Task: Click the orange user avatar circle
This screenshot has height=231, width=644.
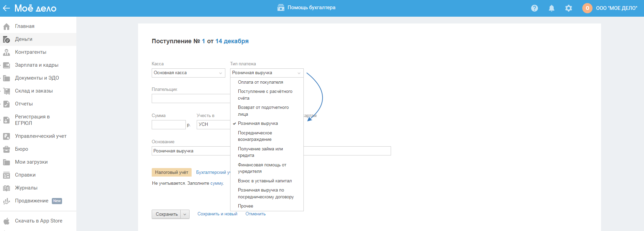Action: pos(587,8)
